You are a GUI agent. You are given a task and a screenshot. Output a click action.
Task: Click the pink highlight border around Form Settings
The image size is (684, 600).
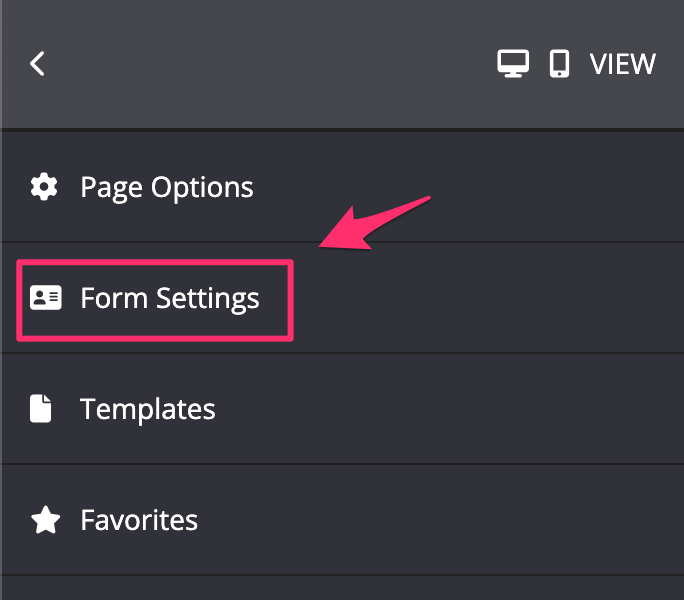pyautogui.click(x=155, y=262)
